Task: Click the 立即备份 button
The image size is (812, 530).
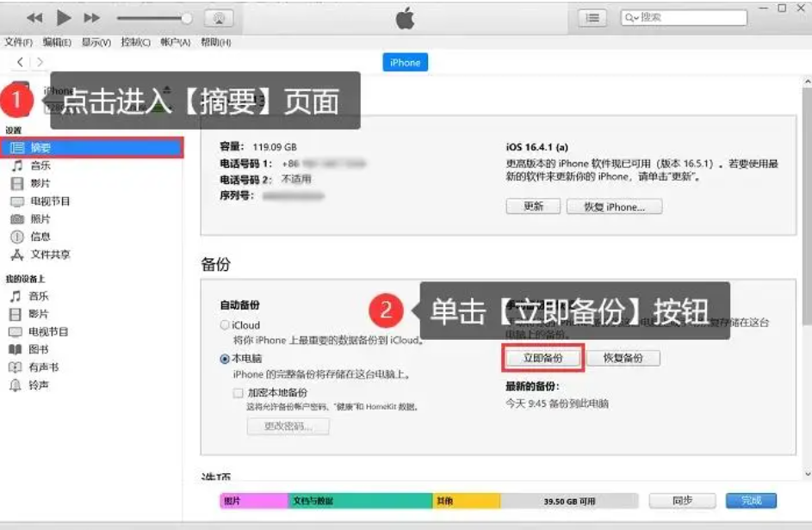Action: pyautogui.click(x=542, y=358)
